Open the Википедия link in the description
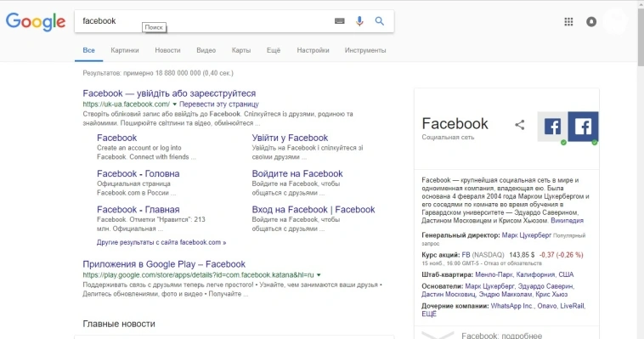The image size is (644, 339). [x=567, y=221]
